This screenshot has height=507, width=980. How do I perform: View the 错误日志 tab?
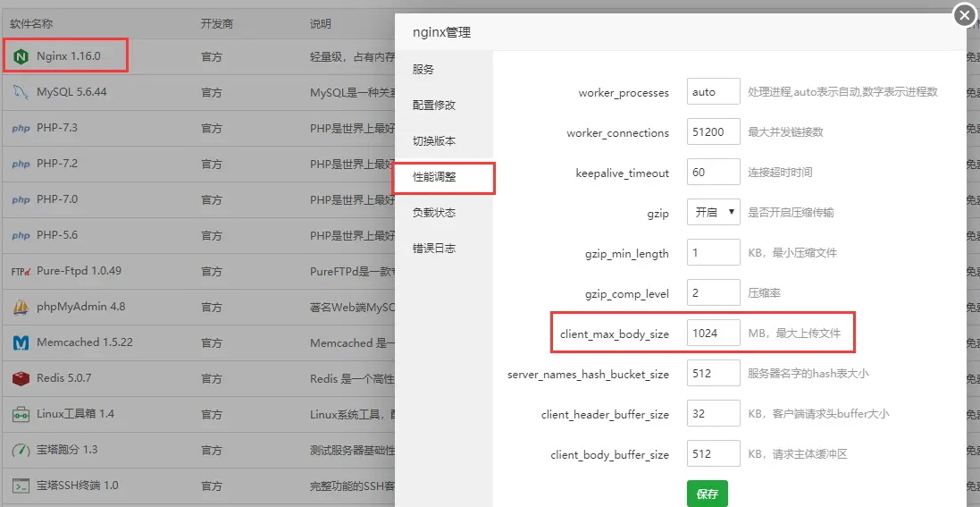coord(434,249)
